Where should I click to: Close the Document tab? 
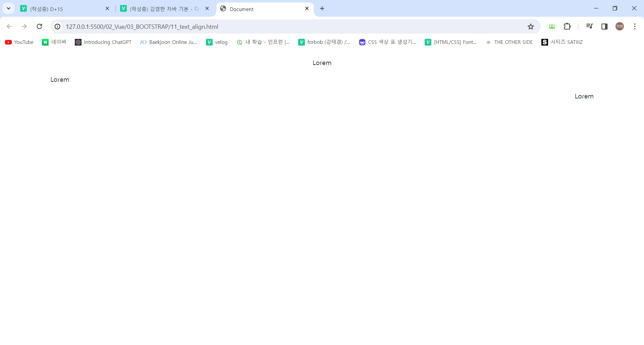tap(307, 9)
